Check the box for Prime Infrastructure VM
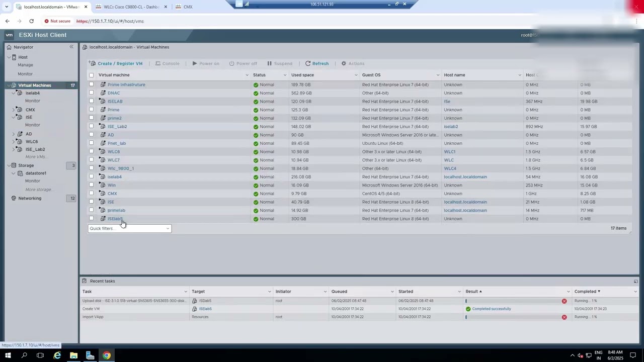The height and width of the screenshot is (362, 644). [91, 84]
